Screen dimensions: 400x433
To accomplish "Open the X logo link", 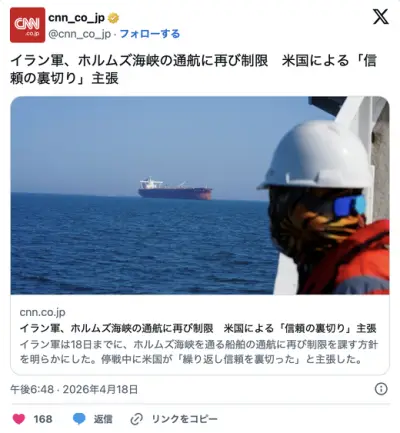I will click(381, 17).
